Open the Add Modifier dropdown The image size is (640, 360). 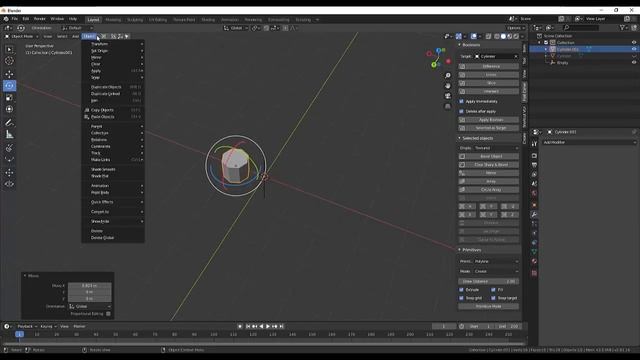point(589,142)
